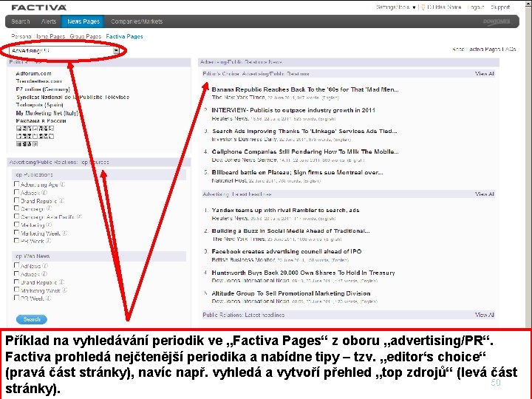Open info icon beside Marketing Week in Top Publications

pos(64,233)
